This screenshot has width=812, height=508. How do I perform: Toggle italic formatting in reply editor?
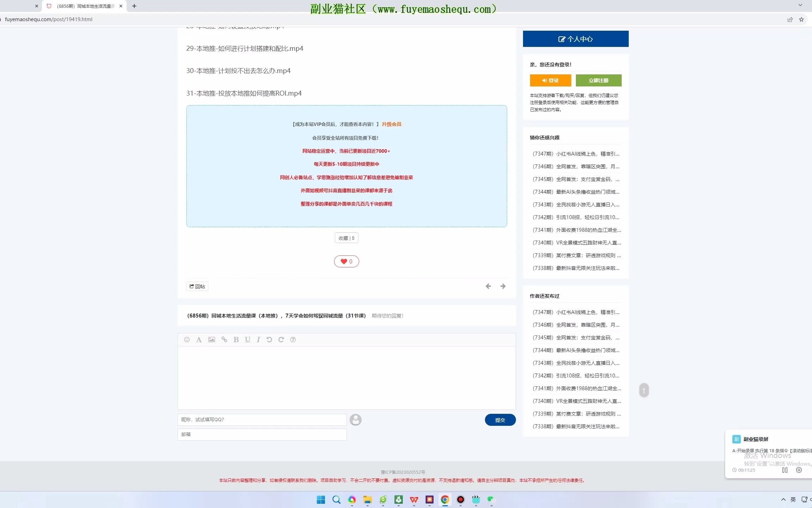point(258,339)
